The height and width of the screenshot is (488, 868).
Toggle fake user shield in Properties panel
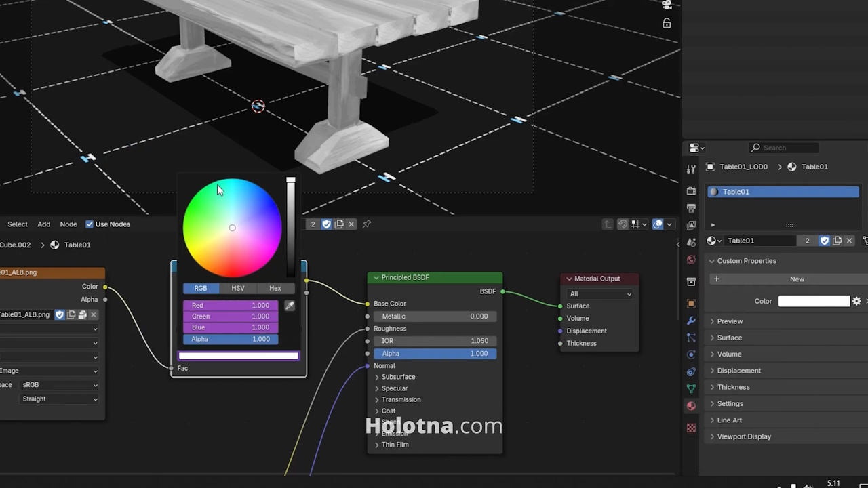pyautogui.click(x=825, y=241)
